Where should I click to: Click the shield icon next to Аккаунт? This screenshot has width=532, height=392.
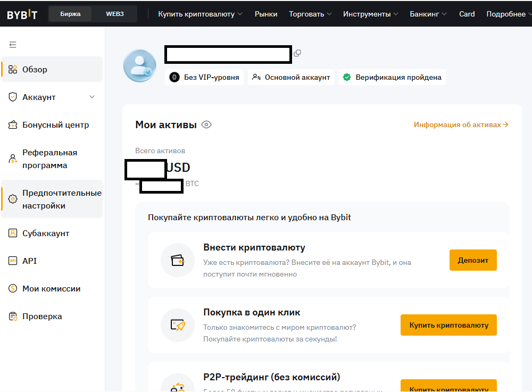coord(13,97)
